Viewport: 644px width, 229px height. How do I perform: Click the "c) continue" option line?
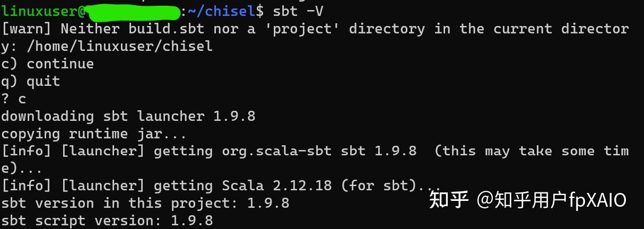click(47, 64)
